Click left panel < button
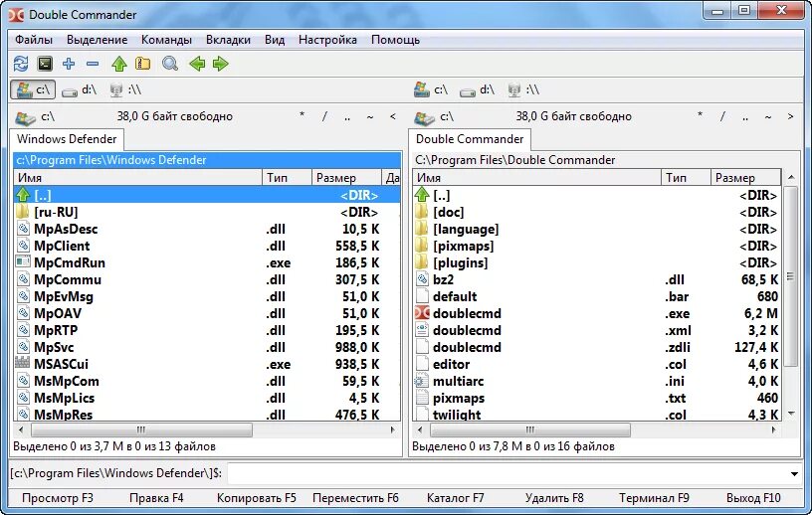Image resolution: width=812 pixels, height=515 pixels. coord(392,116)
